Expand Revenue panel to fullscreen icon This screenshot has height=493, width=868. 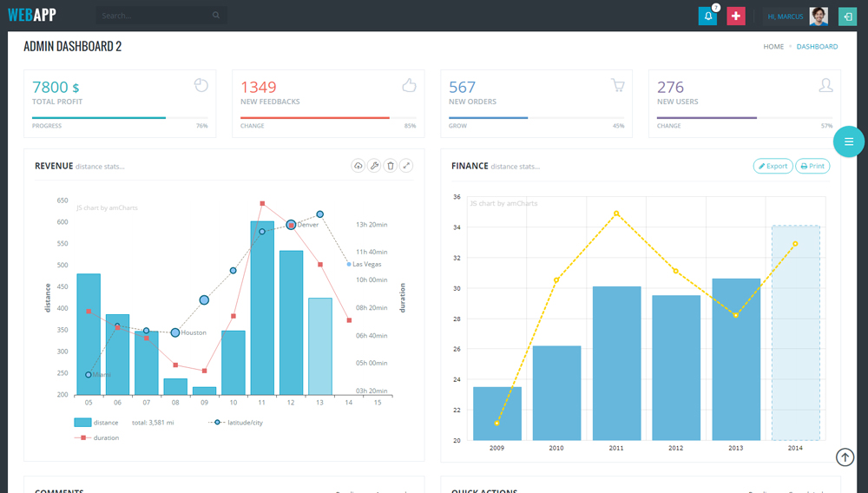pyautogui.click(x=406, y=166)
